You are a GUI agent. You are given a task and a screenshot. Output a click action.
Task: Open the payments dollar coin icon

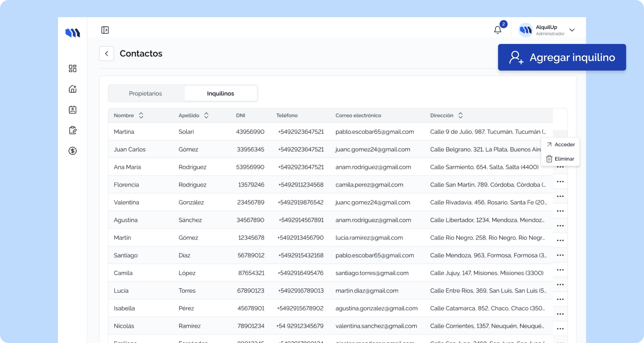tap(72, 151)
